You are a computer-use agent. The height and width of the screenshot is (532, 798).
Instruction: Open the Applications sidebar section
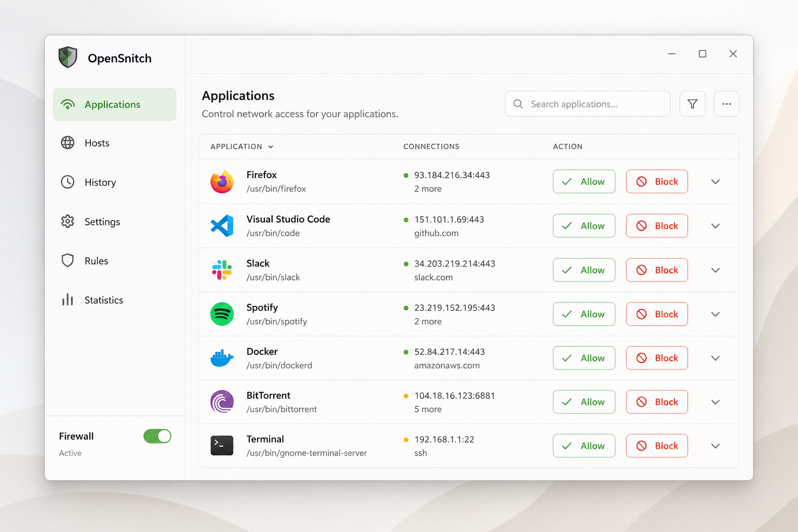114,104
